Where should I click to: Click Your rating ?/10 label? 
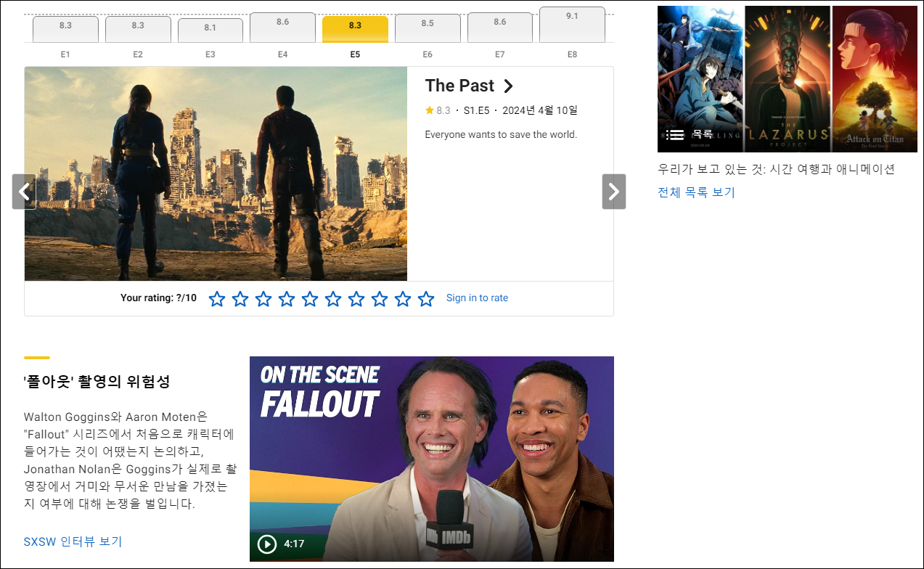point(158,298)
